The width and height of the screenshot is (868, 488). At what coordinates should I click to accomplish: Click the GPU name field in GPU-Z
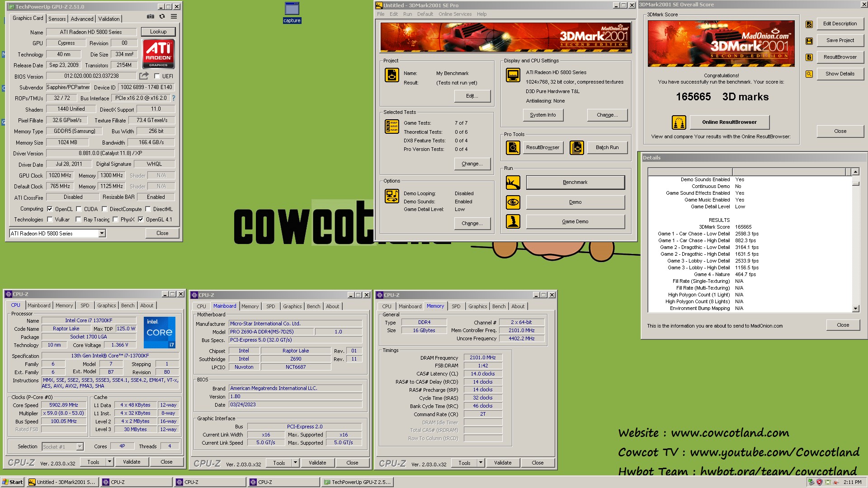click(x=91, y=32)
